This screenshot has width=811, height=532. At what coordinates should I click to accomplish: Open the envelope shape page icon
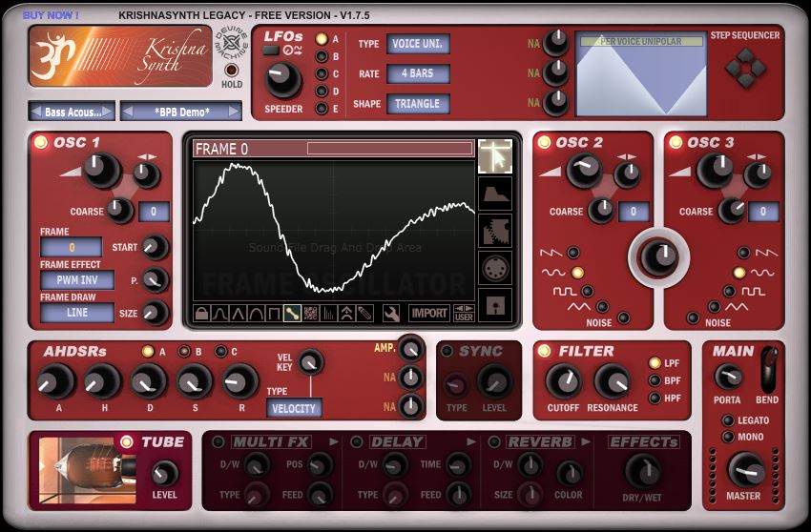(x=495, y=194)
